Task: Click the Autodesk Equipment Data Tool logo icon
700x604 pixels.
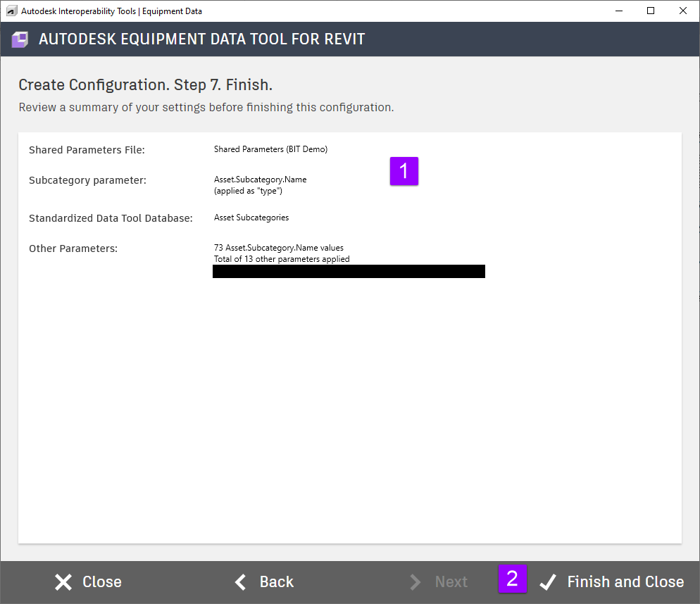Action: [20, 39]
